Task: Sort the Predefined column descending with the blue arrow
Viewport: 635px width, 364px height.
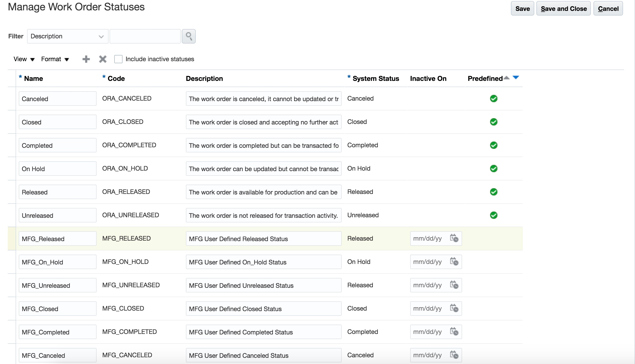Action: coord(516,78)
